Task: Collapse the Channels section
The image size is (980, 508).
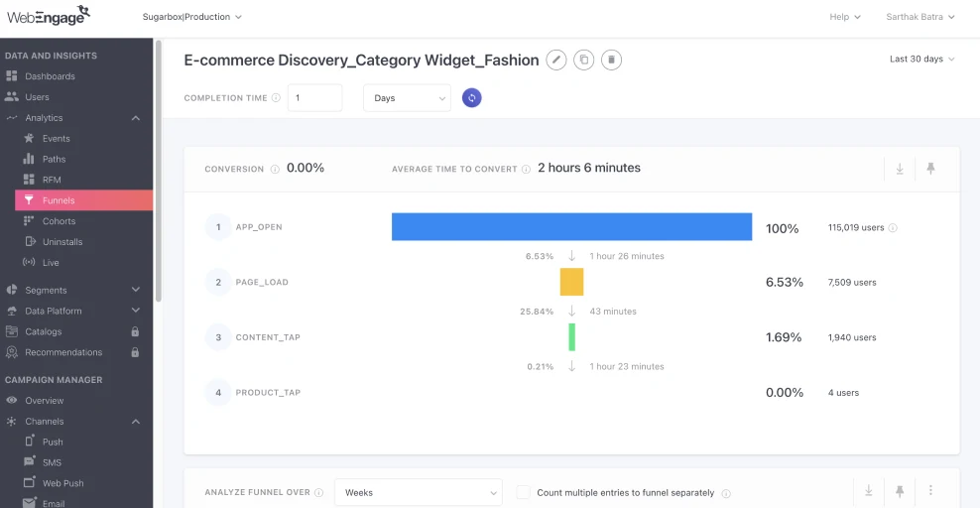Action: coord(136,422)
